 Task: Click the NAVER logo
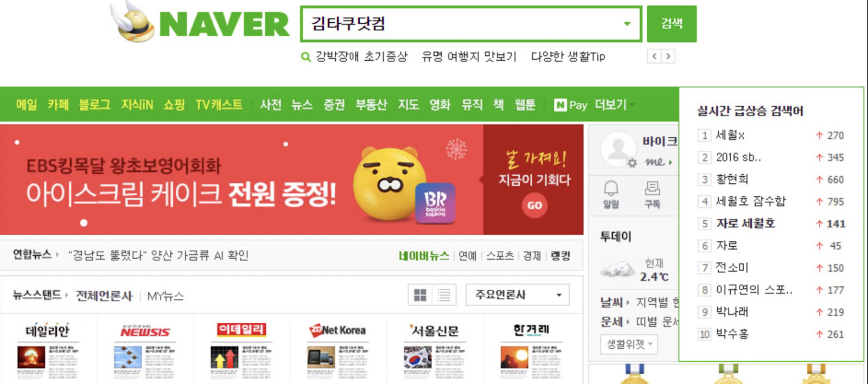[201, 23]
